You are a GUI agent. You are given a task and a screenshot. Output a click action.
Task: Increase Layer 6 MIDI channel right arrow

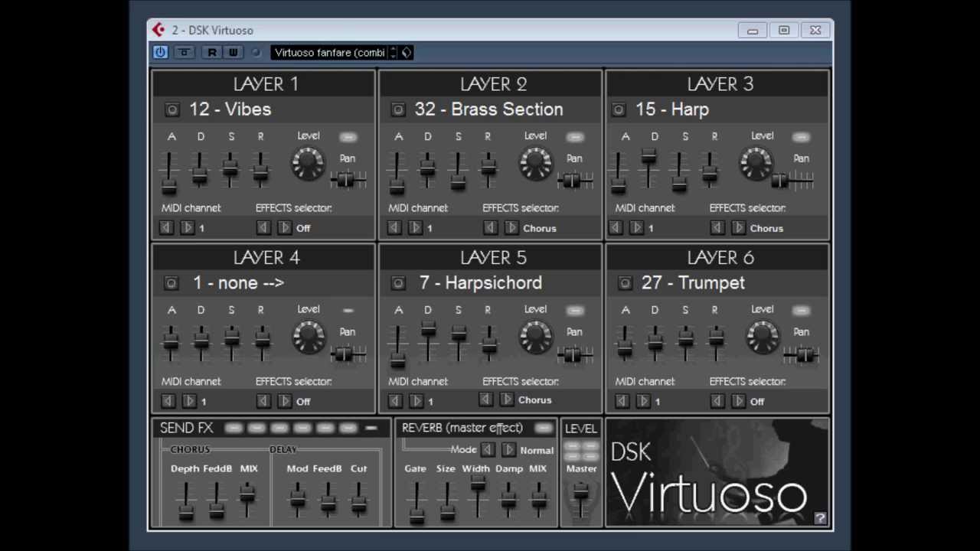click(642, 401)
